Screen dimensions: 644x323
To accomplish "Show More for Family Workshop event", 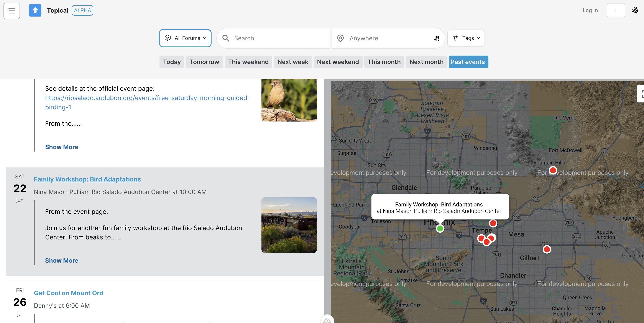I will [x=61, y=261].
